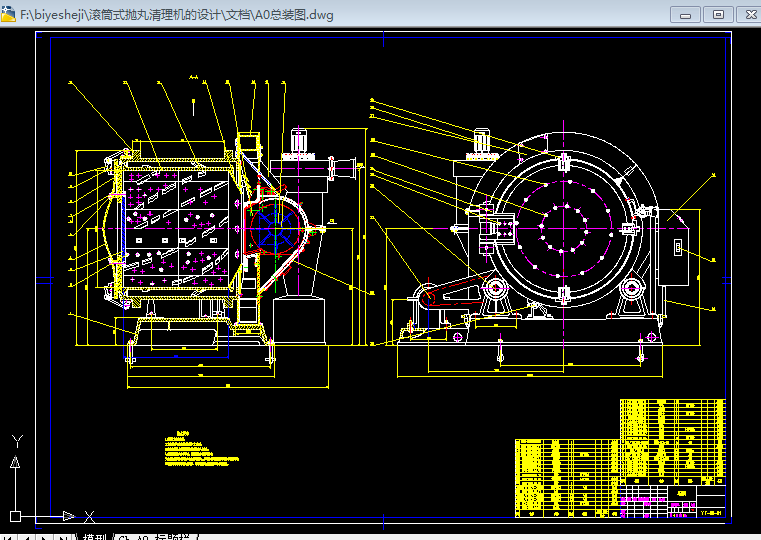Close the A0总装图.dwg drawing window
The image size is (761, 540).
(750, 15)
